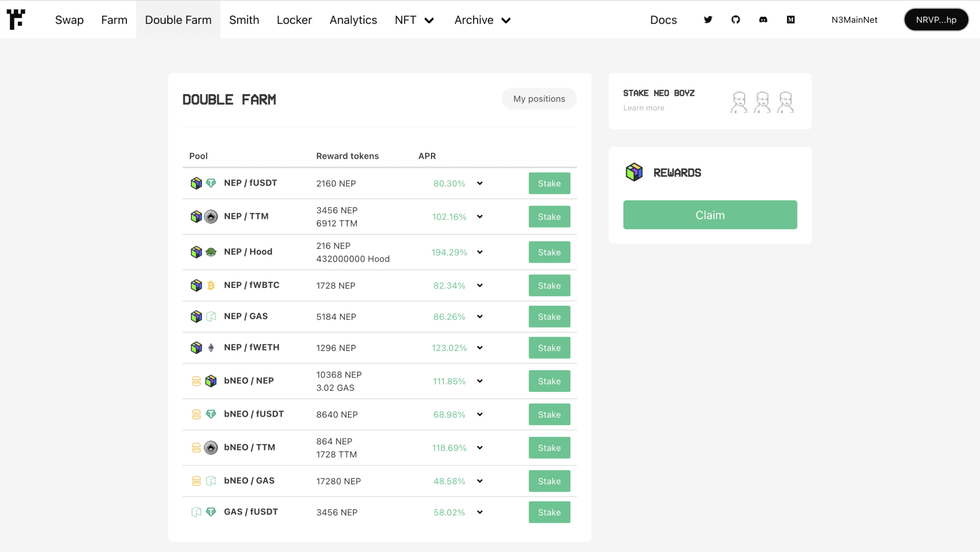Expand the bNEO / TTM pool details
The width and height of the screenshot is (980, 552).
(479, 448)
